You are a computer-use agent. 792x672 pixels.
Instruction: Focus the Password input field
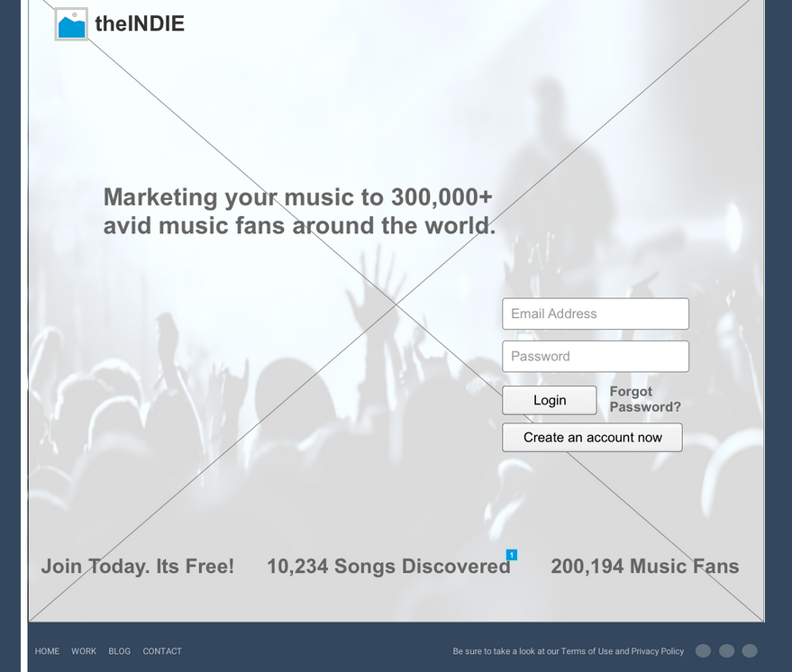coord(595,356)
